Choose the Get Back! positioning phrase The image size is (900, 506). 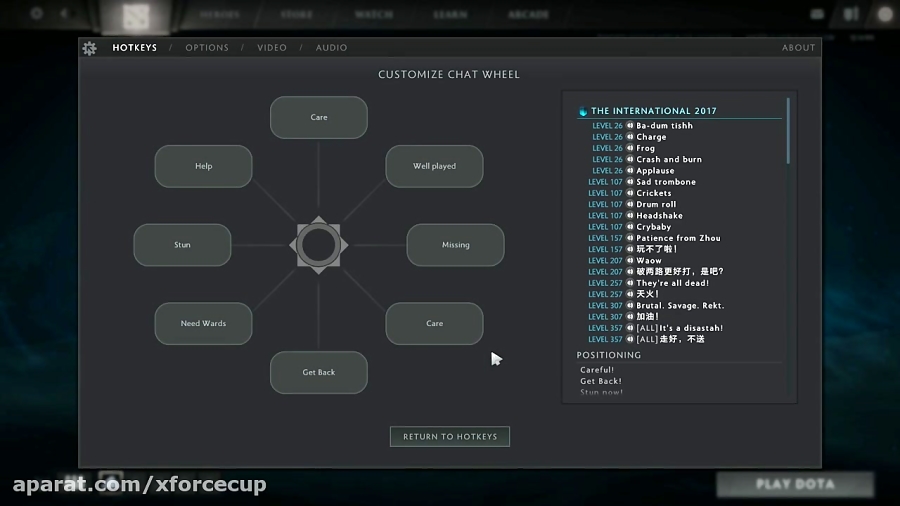(601, 381)
